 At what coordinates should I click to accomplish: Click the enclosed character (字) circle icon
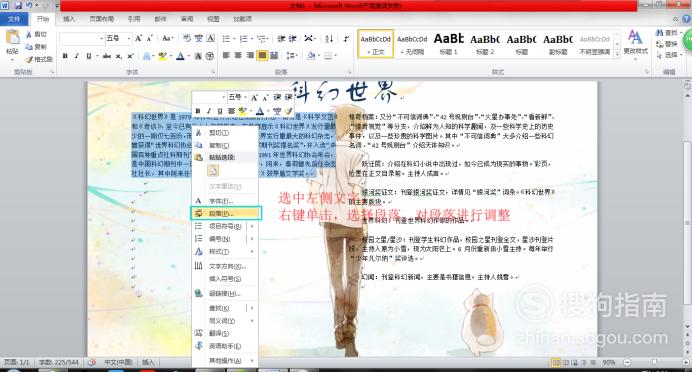[x=210, y=56]
